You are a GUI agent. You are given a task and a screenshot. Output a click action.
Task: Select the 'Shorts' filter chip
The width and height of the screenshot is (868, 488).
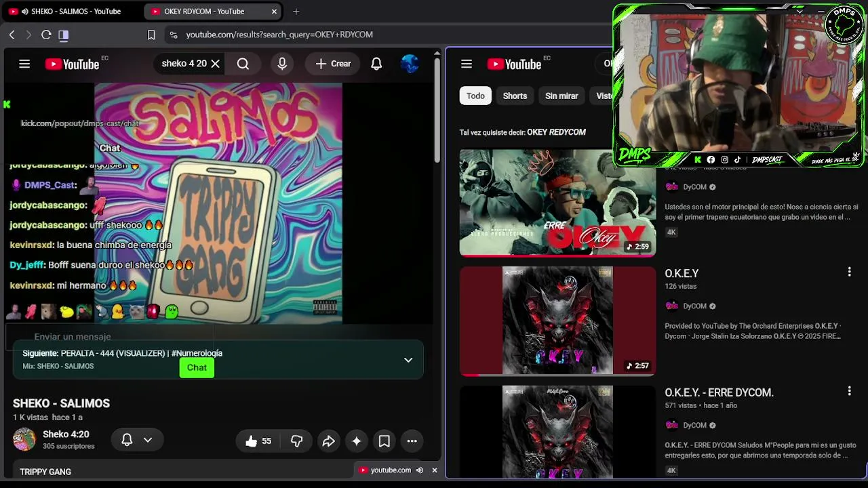(515, 96)
